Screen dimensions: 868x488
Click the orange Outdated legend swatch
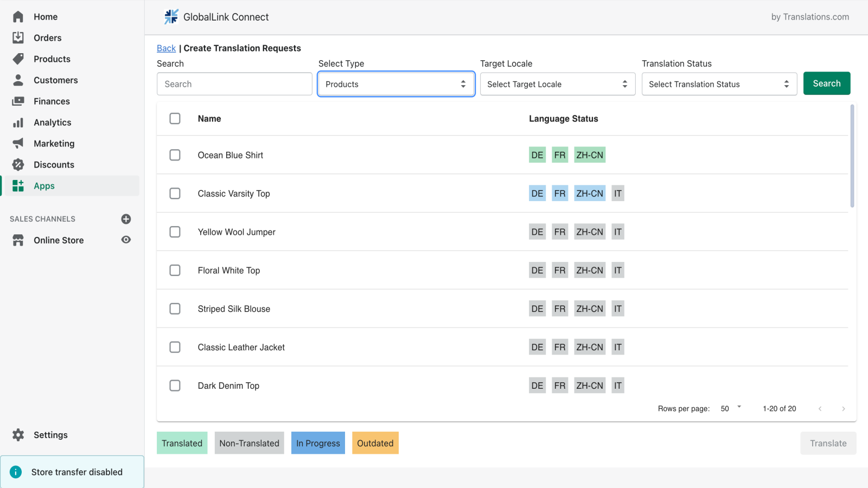click(375, 443)
